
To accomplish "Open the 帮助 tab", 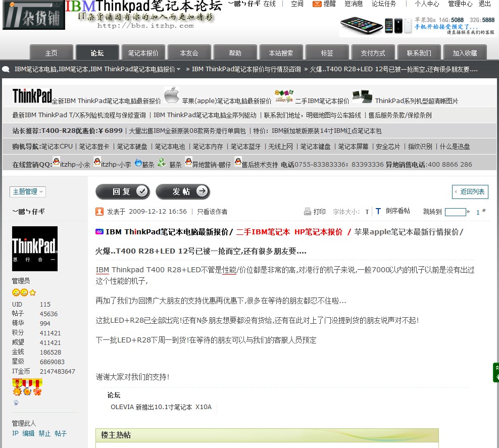I will pos(235,53).
